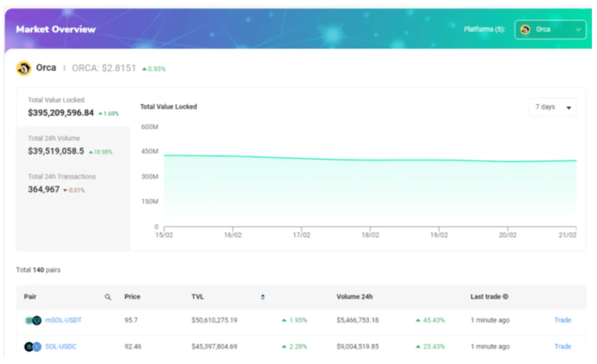Click the Volume 24h column header
This screenshot has height=364, width=597.
[355, 297]
